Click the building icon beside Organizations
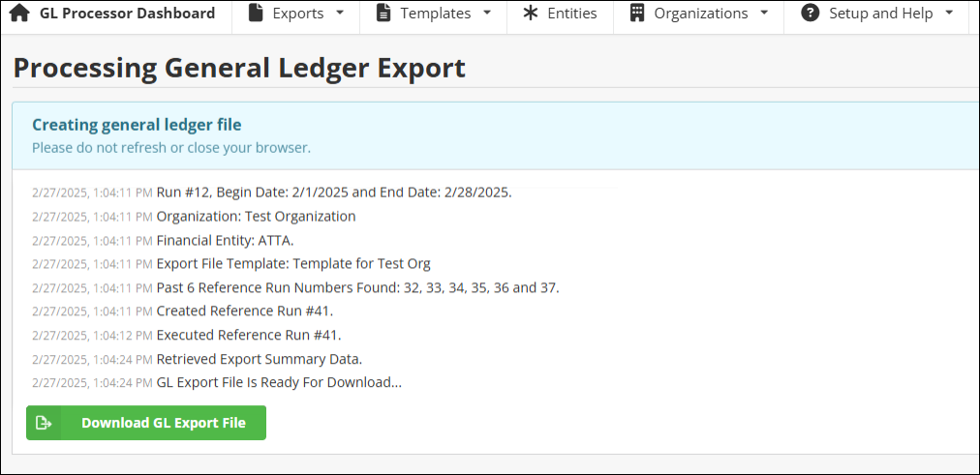 (x=636, y=14)
